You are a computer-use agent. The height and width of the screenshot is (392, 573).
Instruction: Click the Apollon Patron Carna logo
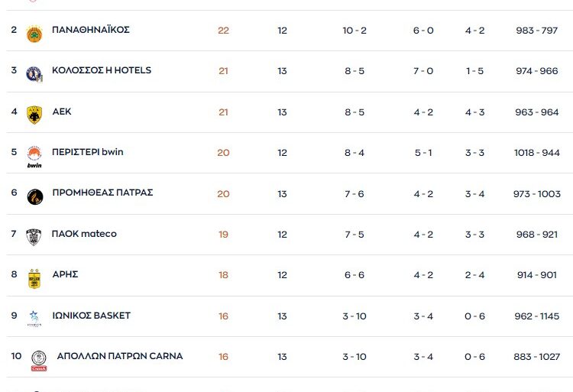38,360
